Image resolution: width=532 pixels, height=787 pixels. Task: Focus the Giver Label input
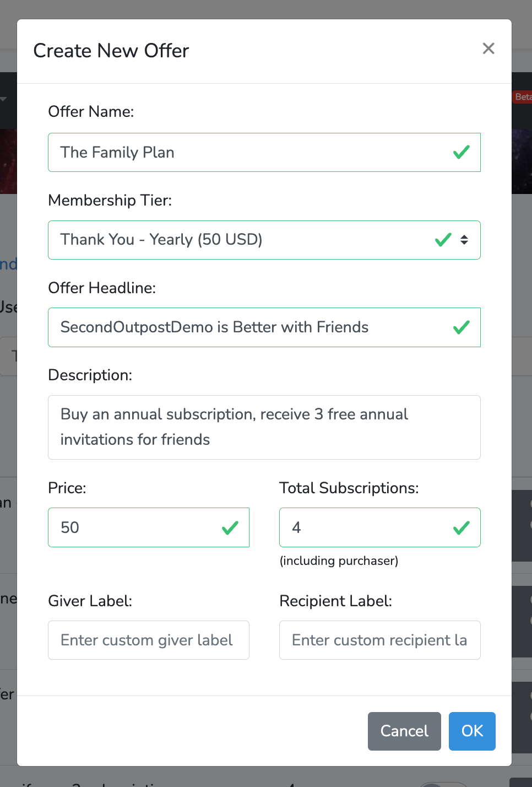point(149,640)
